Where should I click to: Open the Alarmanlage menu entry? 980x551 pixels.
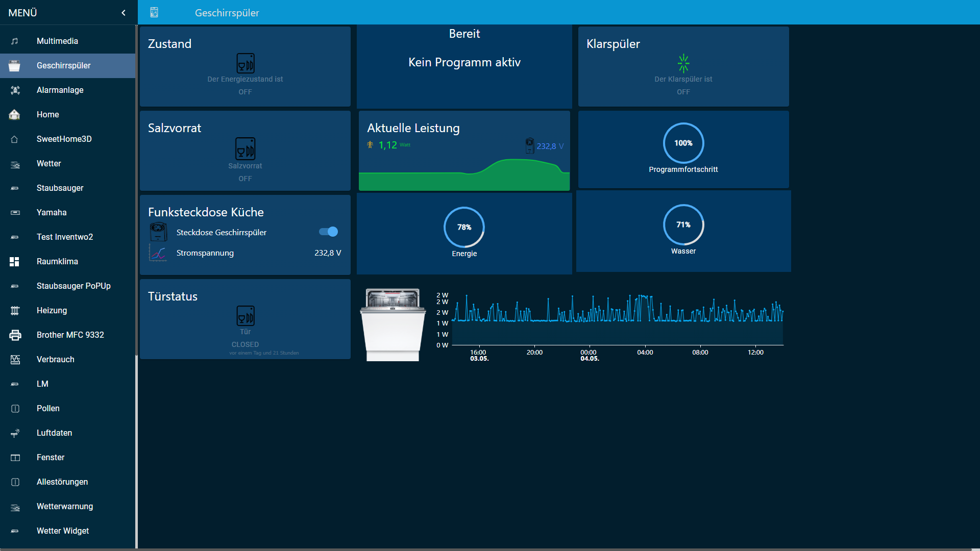click(x=60, y=90)
